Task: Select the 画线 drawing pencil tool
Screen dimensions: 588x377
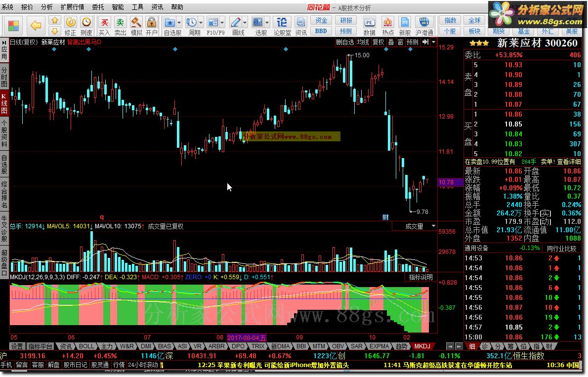Action: tap(236, 22)
